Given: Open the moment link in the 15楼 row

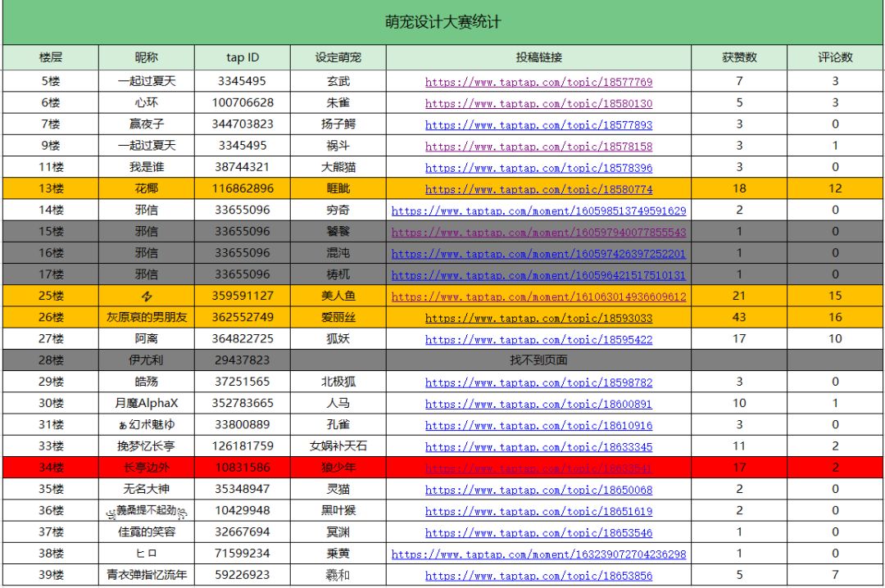Looking at the screenshot, I should point(538,232).
